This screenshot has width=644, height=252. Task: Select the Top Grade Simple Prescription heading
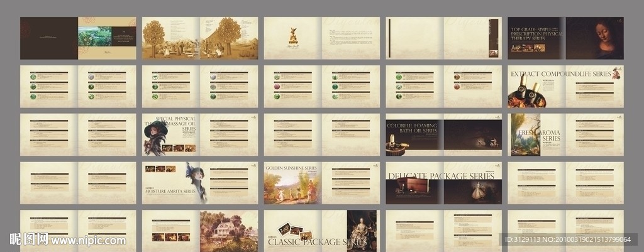click(537, 34)
